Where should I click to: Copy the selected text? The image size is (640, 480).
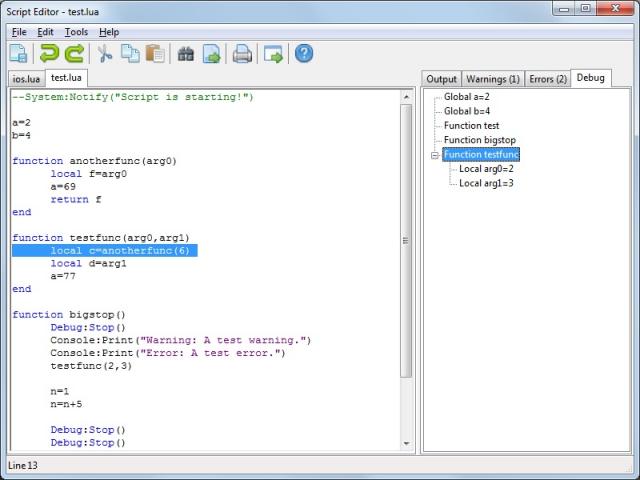(130, 54)
